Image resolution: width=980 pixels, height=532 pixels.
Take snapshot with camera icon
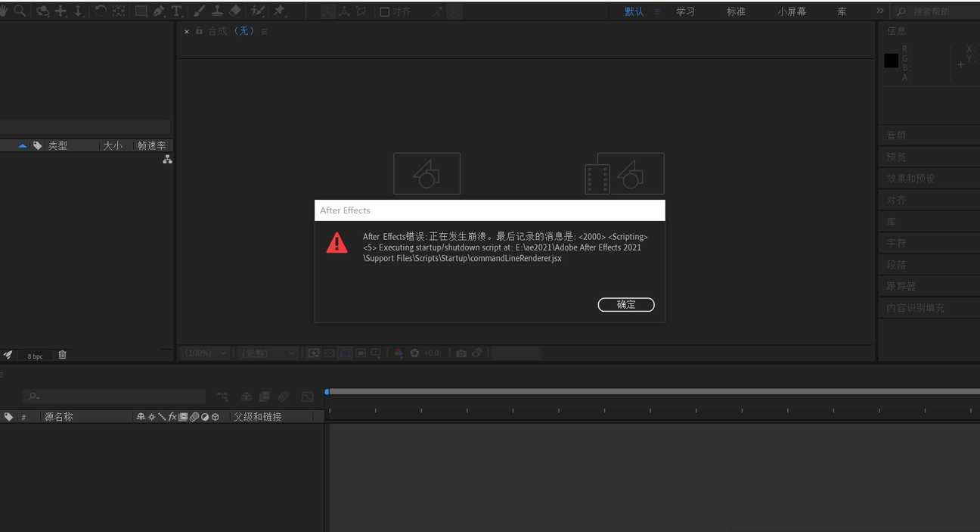(461, 353)
